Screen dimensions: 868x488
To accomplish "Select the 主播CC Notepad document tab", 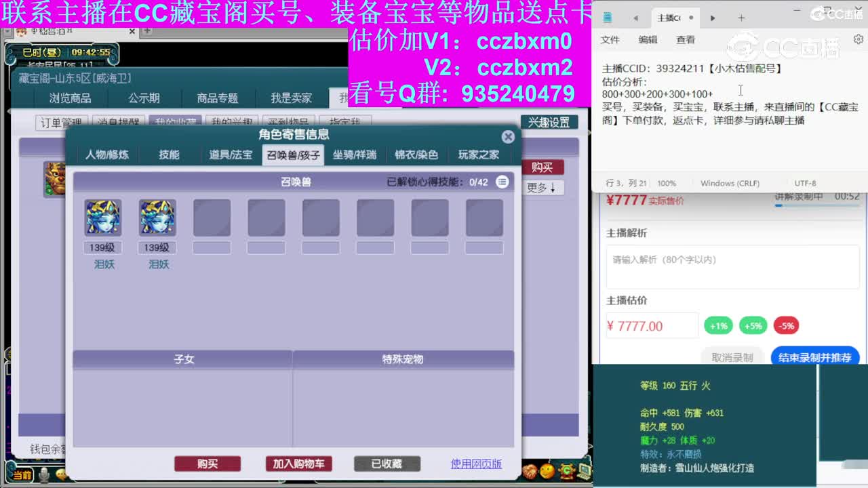I will pyautogui.click(x=675, y=18).
